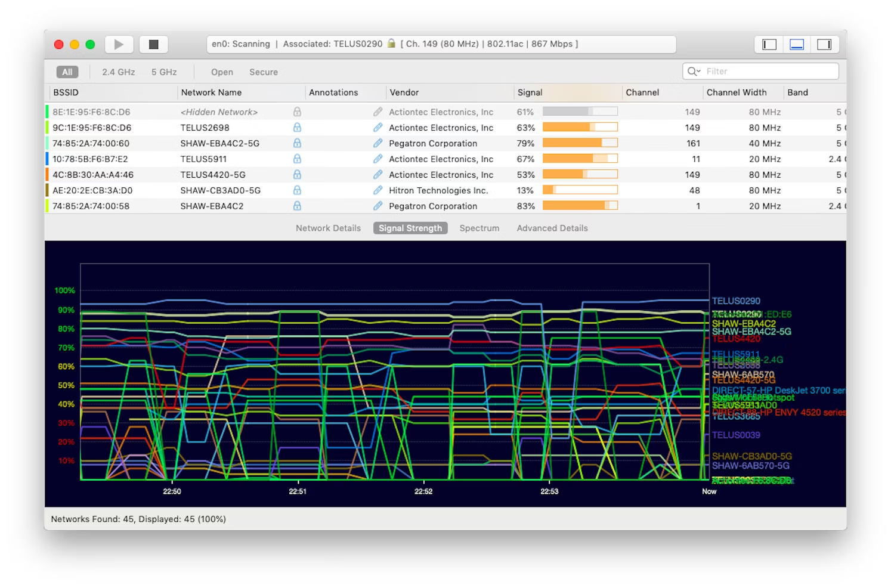Screen dimensions: 891x588
Task: Click the All band filter button
Action: pos(67,72)
